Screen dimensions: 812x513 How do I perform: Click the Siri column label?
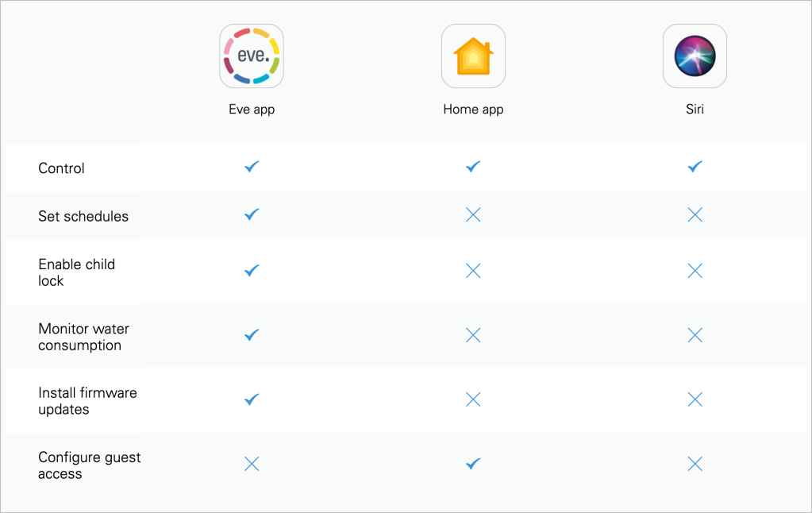[695, 110]
